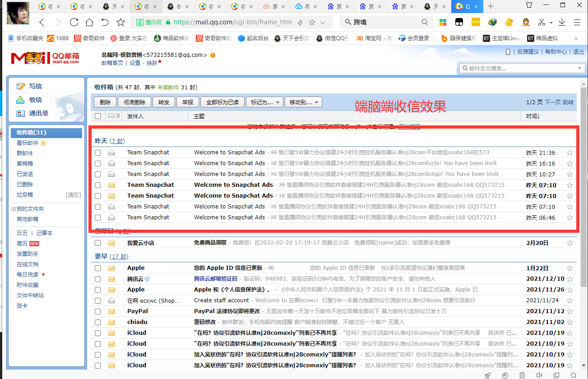Open new tab with plus icon
Screen dimensions: 588x379
491,6
